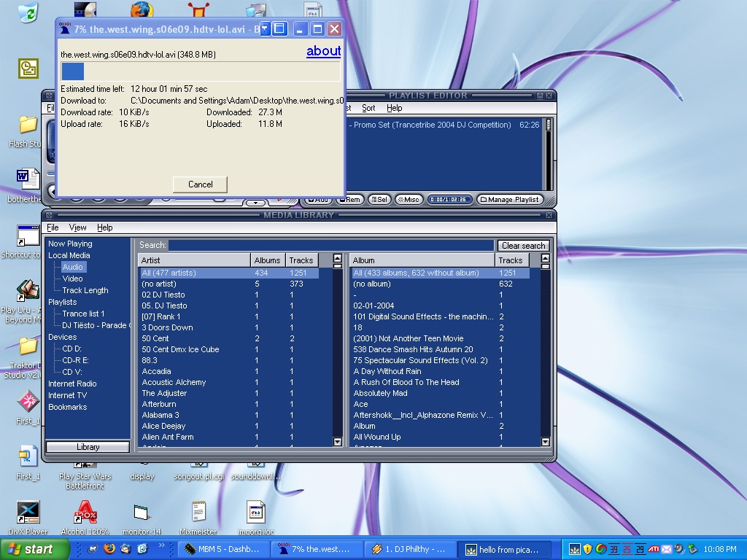Open the Misc menu in Playlist Editor

coord(409,200)
